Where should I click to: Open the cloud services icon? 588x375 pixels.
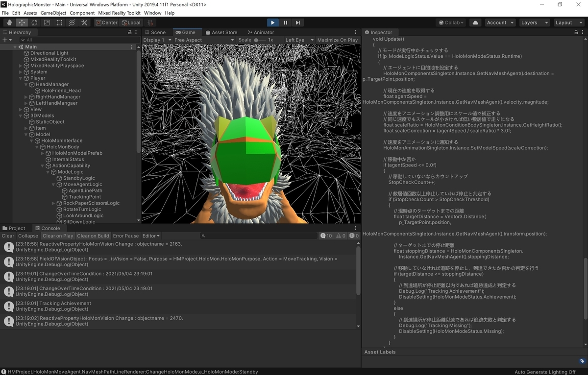[x=475, y=23]
